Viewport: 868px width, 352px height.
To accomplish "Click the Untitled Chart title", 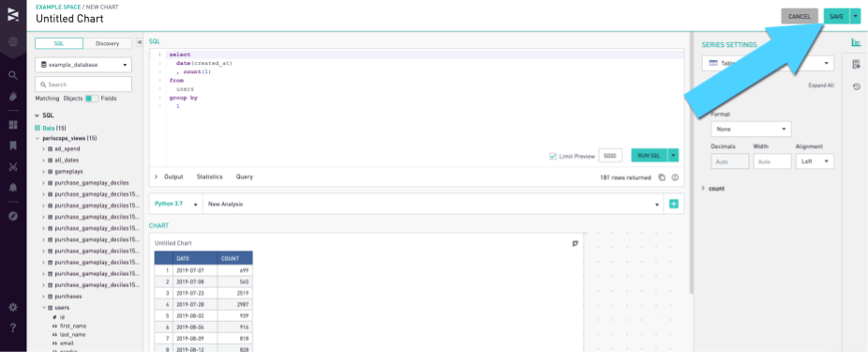I will click(x=69, y=19).
